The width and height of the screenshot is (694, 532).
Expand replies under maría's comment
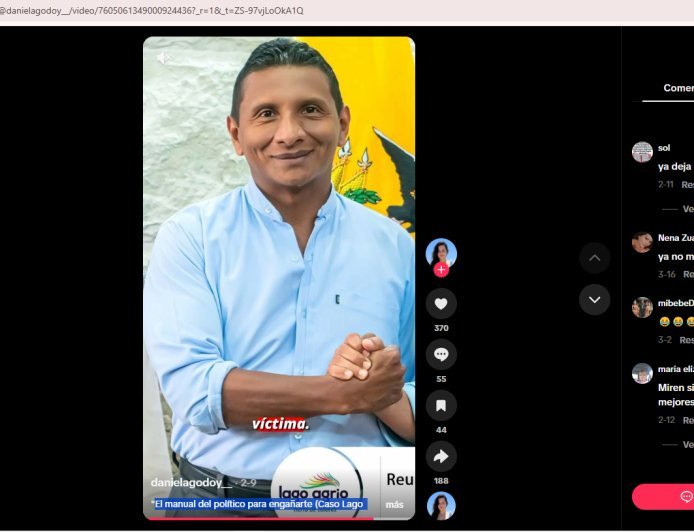coord(688,444)
